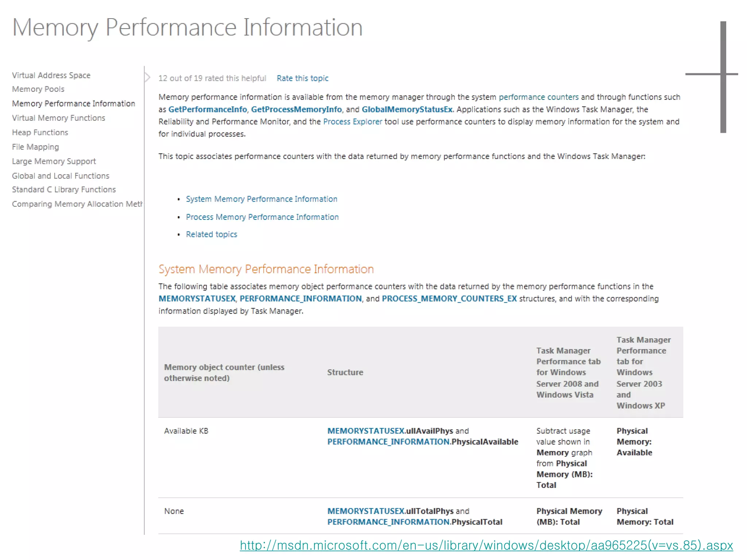Click the 'Structure' column header

pos(345,372)
